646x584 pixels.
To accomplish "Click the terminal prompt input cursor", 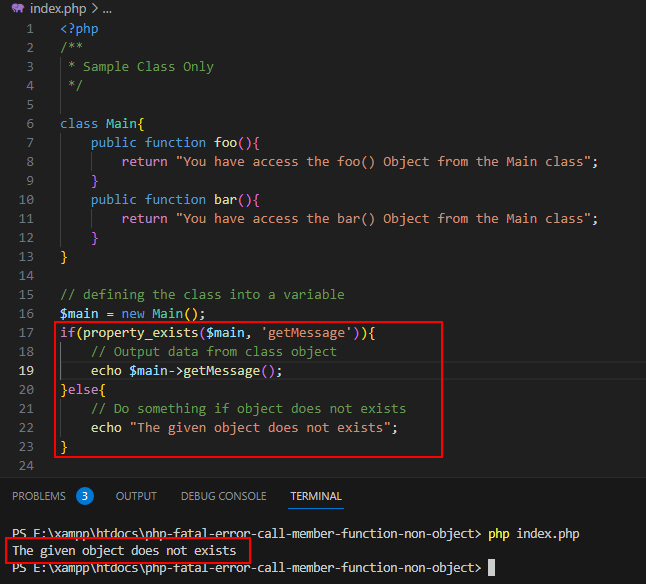I will 492,568.
